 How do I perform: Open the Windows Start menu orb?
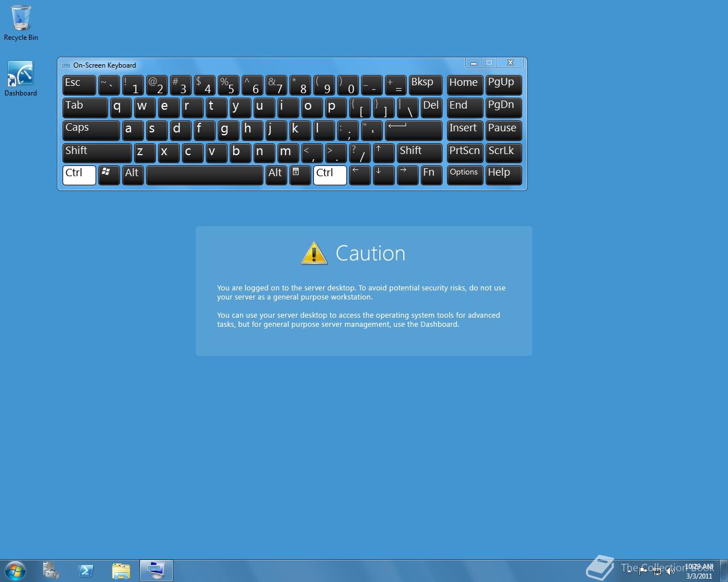point(15,571)
